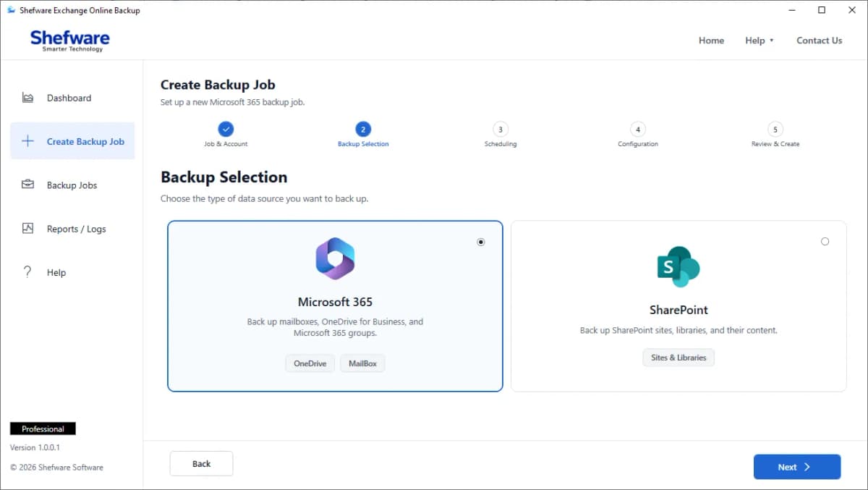
Task: Click the © 2026 Shefware Software text
Action: (x=56, y=468)
